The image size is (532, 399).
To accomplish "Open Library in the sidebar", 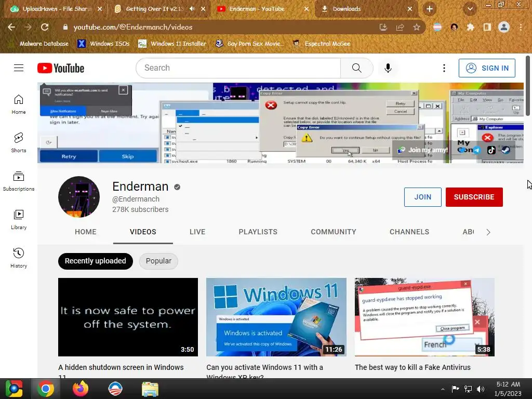I will point(19,220).
